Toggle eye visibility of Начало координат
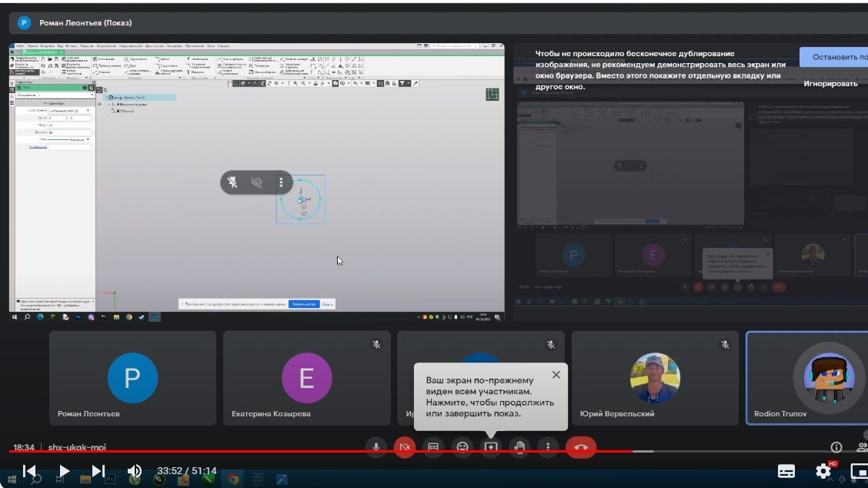868x488 pixels. [99, 104]
